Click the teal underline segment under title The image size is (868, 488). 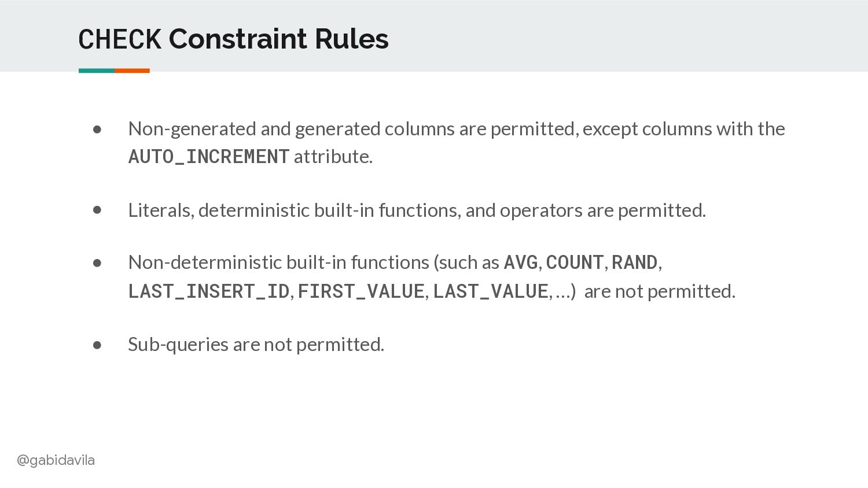pos(97,71)
